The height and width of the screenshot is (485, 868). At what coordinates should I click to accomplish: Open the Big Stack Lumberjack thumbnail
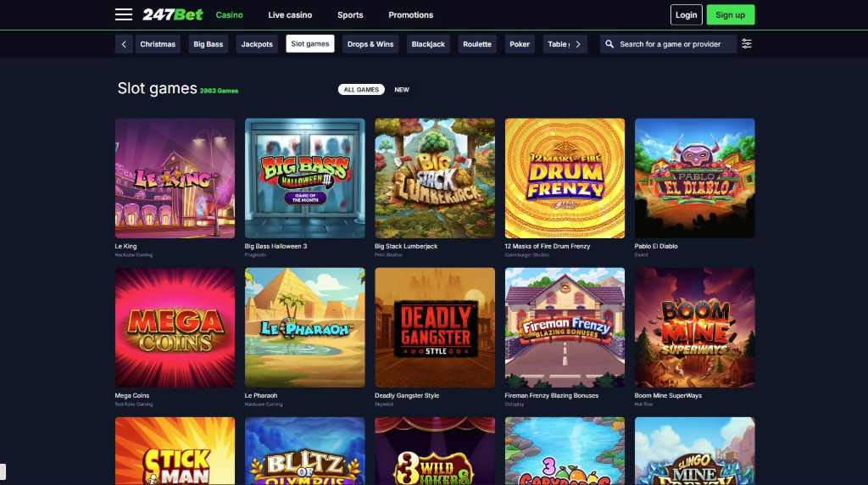435,178
